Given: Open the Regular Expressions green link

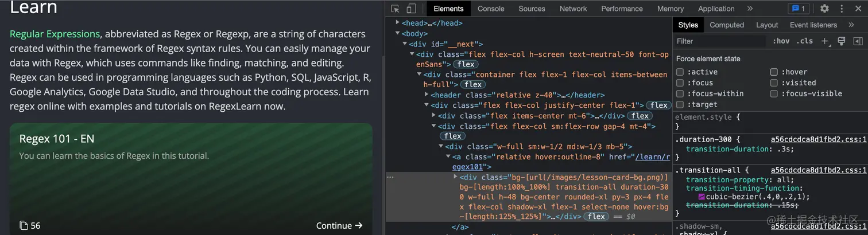Looking at the screenshot, I should (x=55, y=34).
